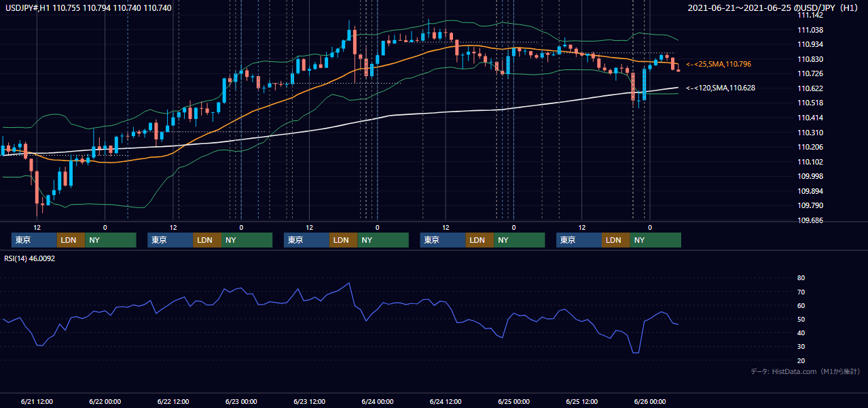Image resolution: width=868 pixels, height=408 pixels.
Task: Click the 110.102 price axis label
Action: [810, 162]
